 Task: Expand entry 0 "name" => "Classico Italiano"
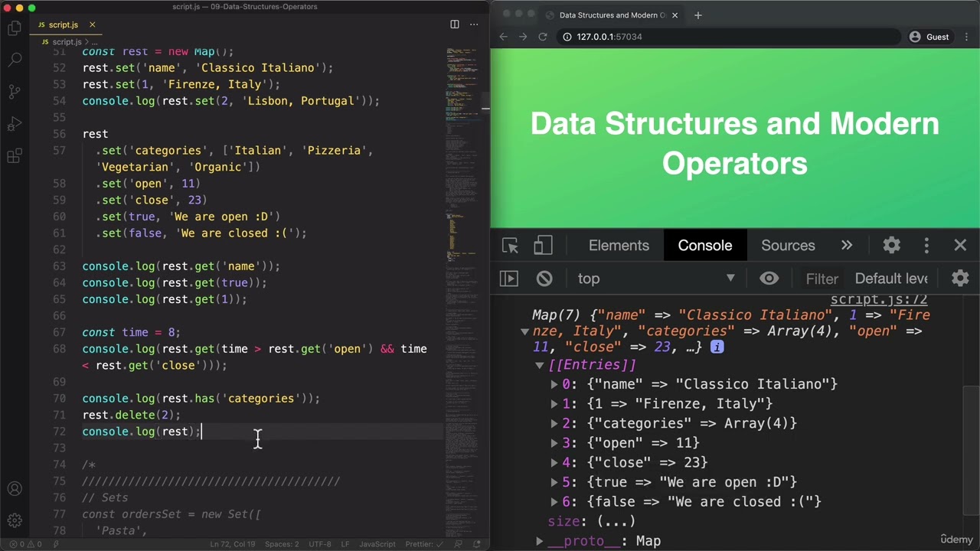(554, 384)
